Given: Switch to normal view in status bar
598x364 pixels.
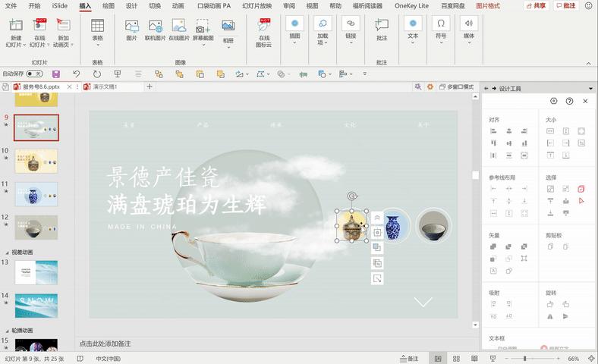Looking at the screenshot, I should click(438, 359).
